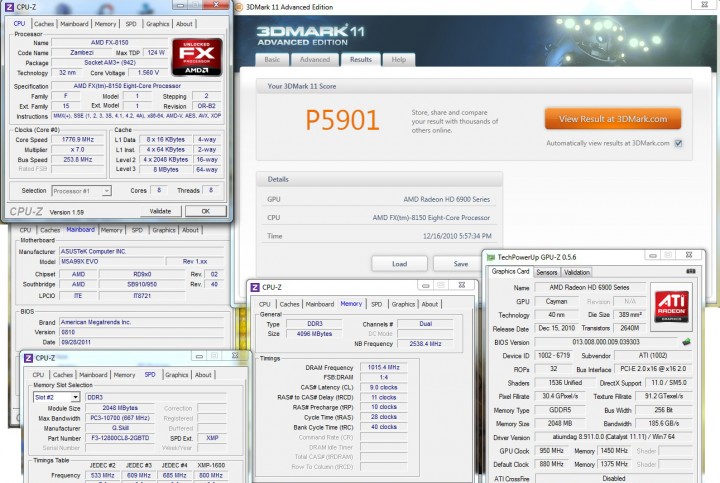The width and height of the screenshot is (720, 483).
Task: Click the OK button in CPU-Z
Action: coord(205,211)
